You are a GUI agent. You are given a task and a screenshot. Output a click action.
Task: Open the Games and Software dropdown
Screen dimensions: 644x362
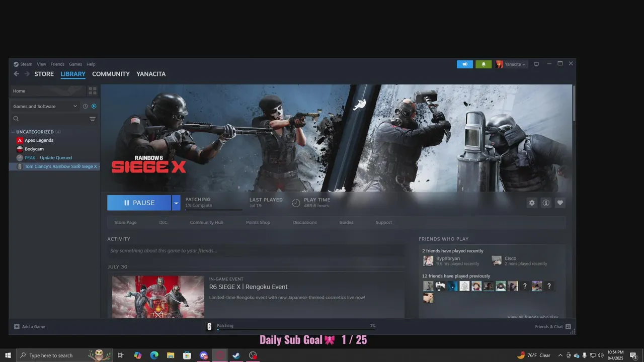(x=45, y=106)
